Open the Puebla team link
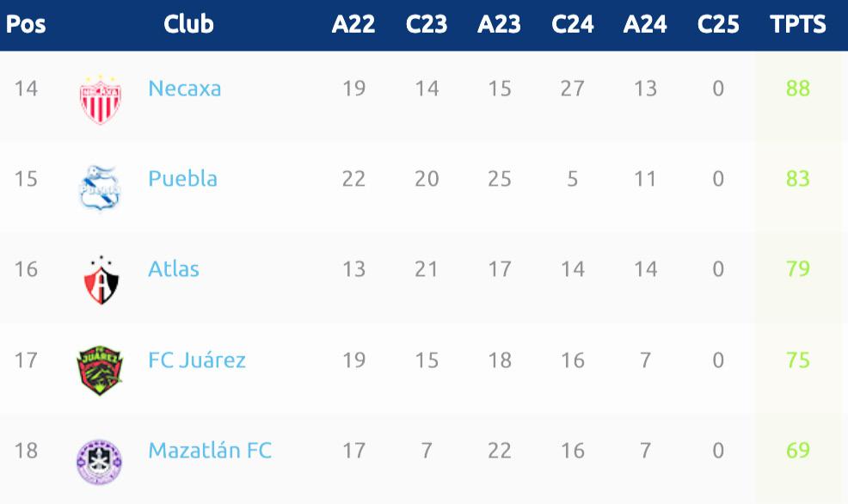Image resolution: width=848 pixels, height=504 pixels. tap(183, 178)
